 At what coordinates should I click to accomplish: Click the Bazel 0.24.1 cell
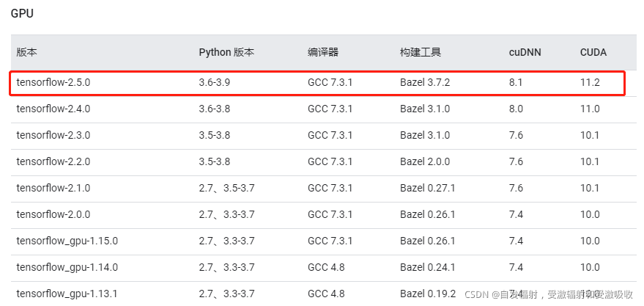[x=428, y=267]
